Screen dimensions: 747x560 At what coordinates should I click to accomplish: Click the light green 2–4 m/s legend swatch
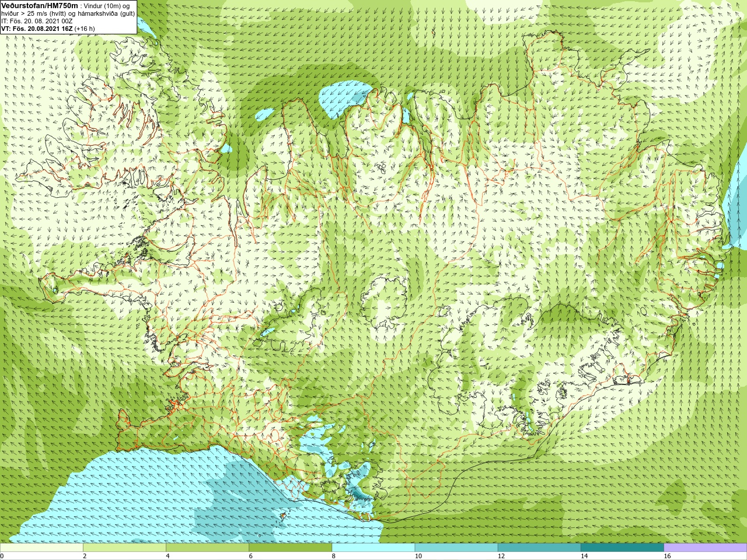coord(124,548)
